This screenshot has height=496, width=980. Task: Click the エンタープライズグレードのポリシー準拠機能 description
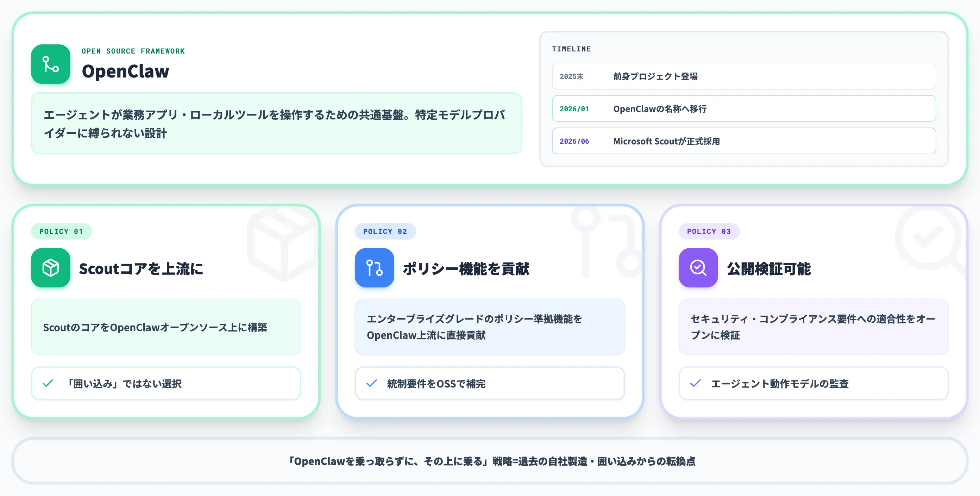[490, 327]
